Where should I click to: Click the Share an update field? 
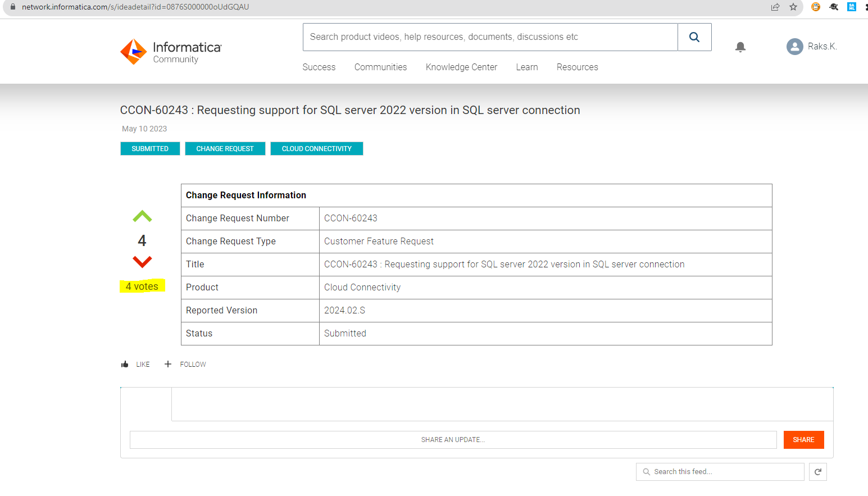453,440
